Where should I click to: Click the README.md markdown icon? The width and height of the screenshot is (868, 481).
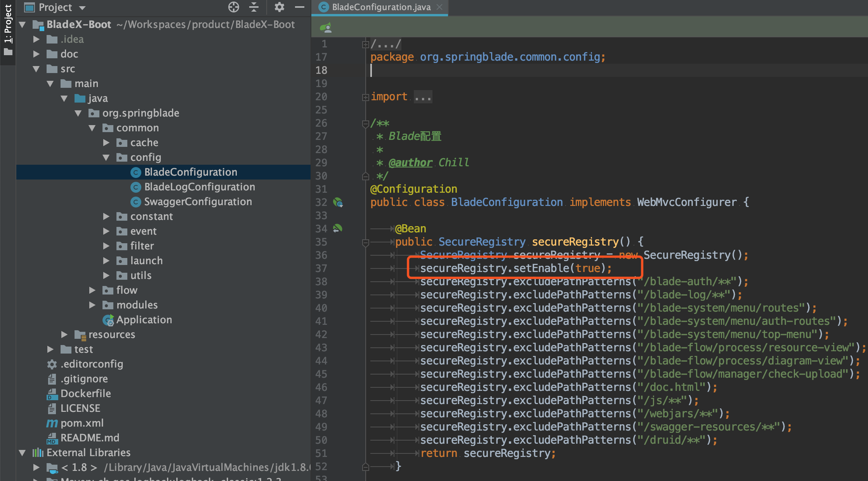(x=52, y=438)
